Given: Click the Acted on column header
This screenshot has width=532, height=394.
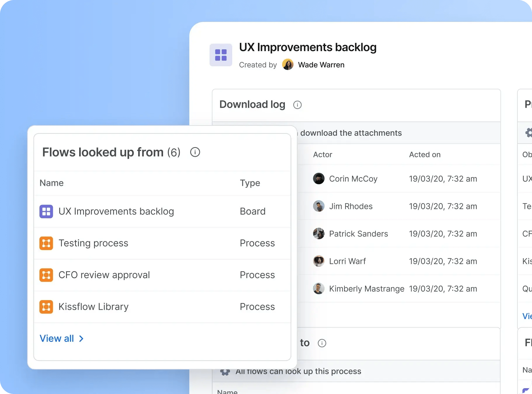Looking at the screenshot, I should 425,155.
